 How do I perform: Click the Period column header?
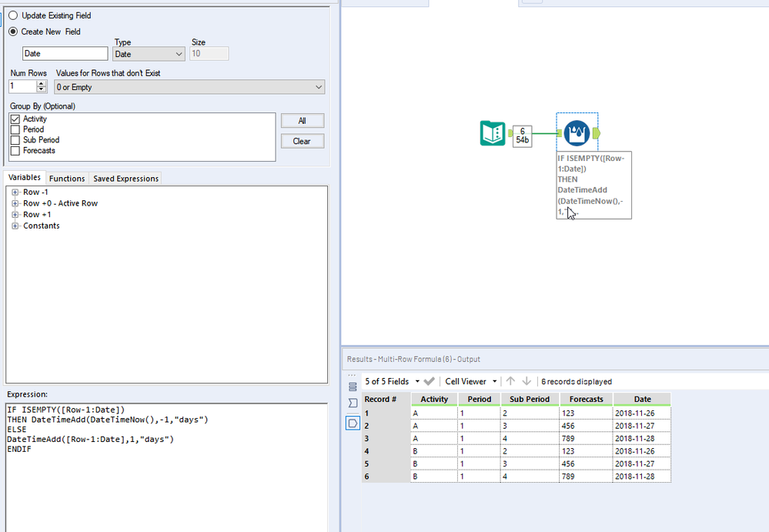[x=479, y=399]
